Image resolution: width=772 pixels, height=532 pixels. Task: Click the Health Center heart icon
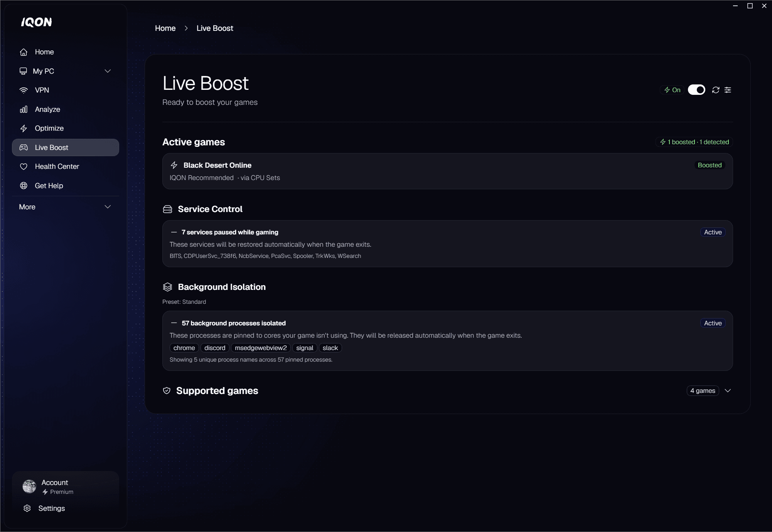coord(24,167)
